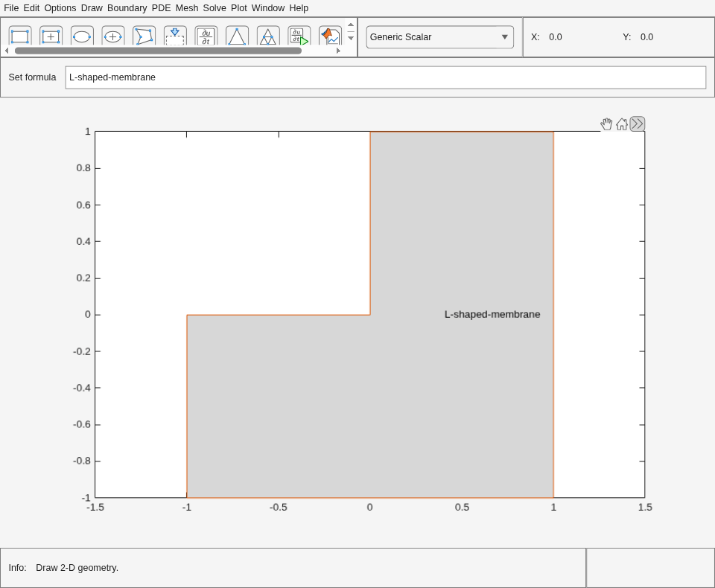This screenshot has height=588, width=715.
Task: Click the toolbar scroll right arrow
Action: (x=338, y=51)
